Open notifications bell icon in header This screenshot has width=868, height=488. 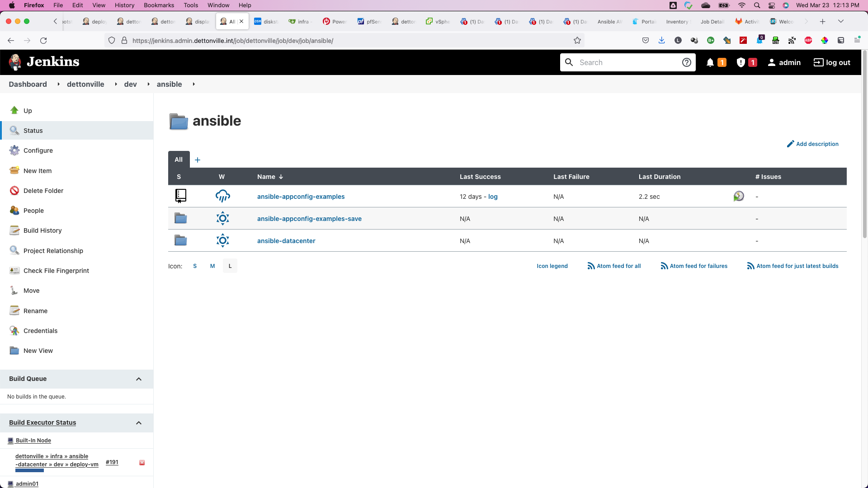(x=710, y=62)
